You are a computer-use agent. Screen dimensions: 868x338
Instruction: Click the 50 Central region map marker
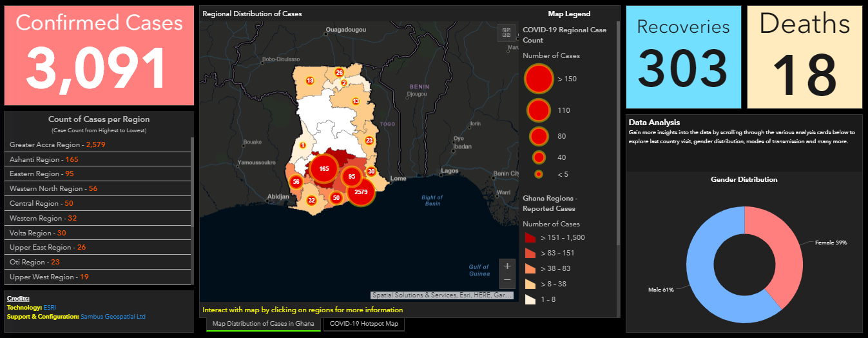tap(336, 198)
